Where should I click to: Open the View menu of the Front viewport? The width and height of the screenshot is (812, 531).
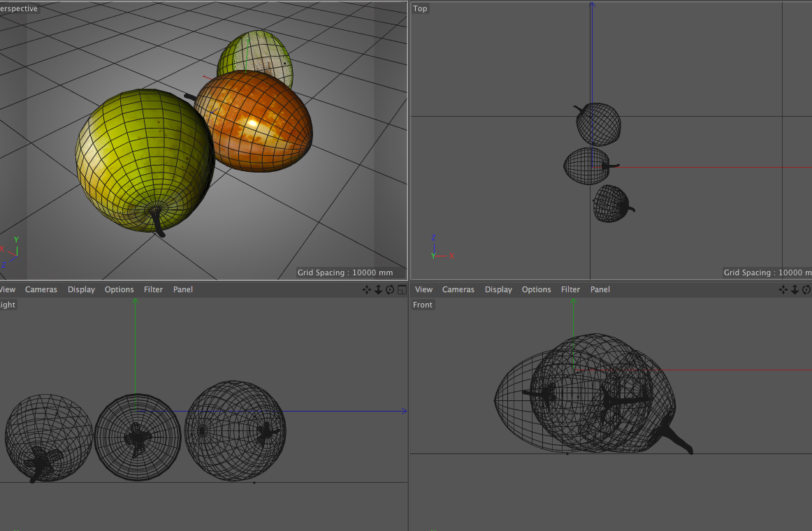pyautogui.click(x=423, y=289)
